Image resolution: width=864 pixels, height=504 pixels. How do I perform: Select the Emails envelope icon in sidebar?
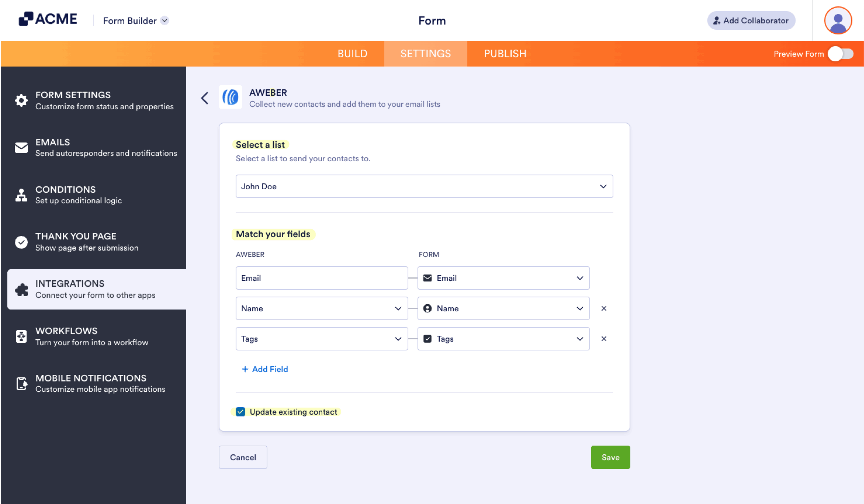(21, 148)
